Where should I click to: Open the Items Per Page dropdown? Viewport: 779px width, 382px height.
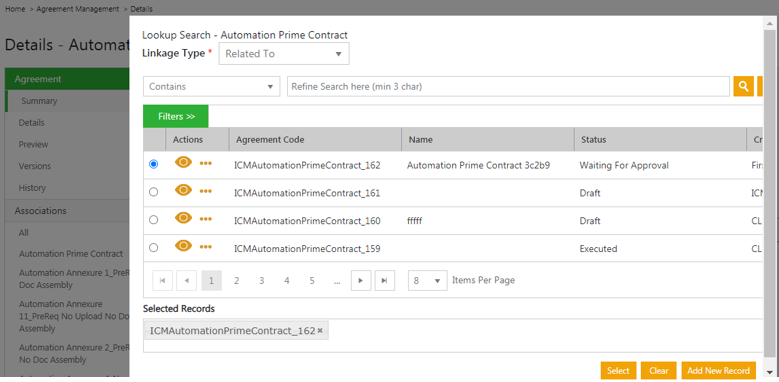coord(427,281)
